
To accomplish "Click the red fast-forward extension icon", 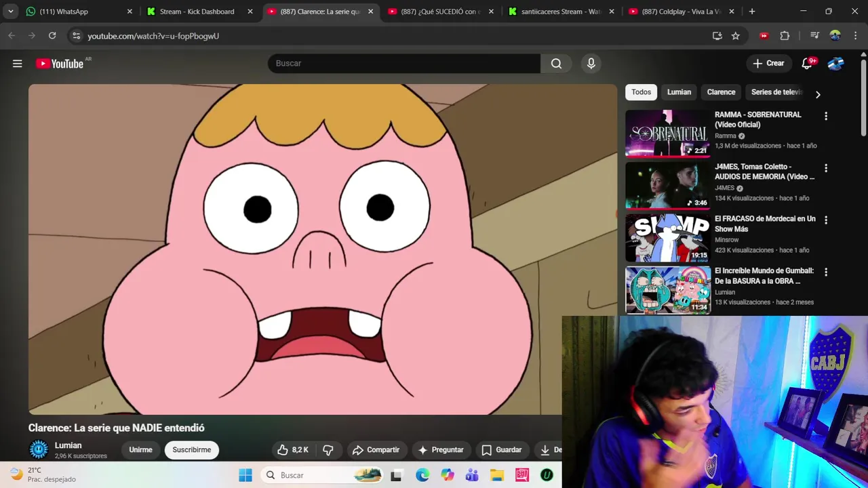I will (x=764, y=36).
